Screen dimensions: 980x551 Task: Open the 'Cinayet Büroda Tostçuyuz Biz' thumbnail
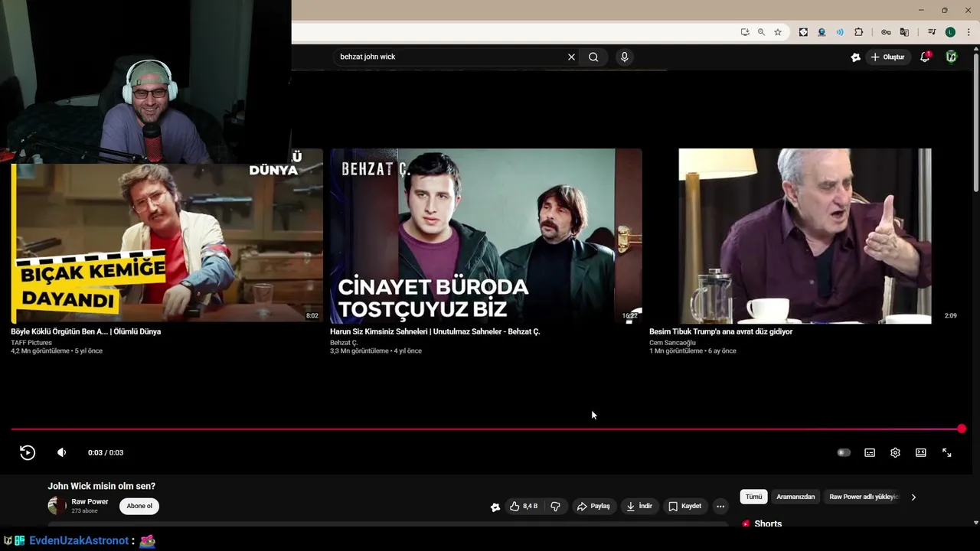pyautogui.click(x=486, y=236)
